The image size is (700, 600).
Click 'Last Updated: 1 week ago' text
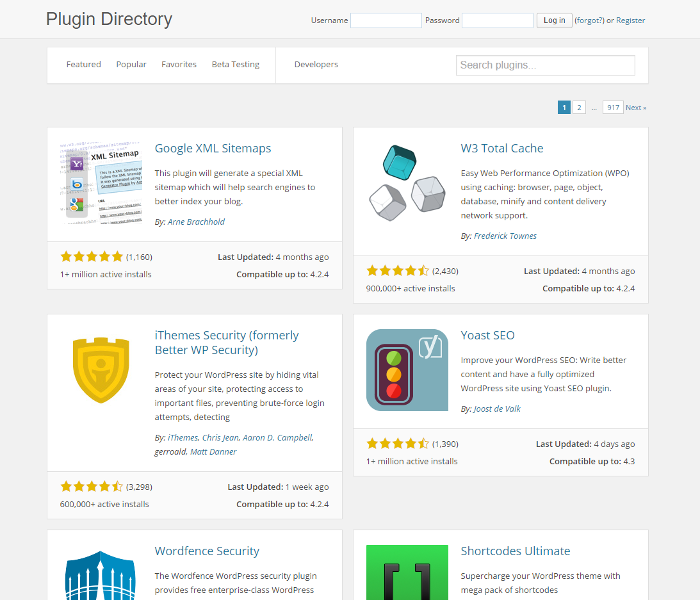278,487
